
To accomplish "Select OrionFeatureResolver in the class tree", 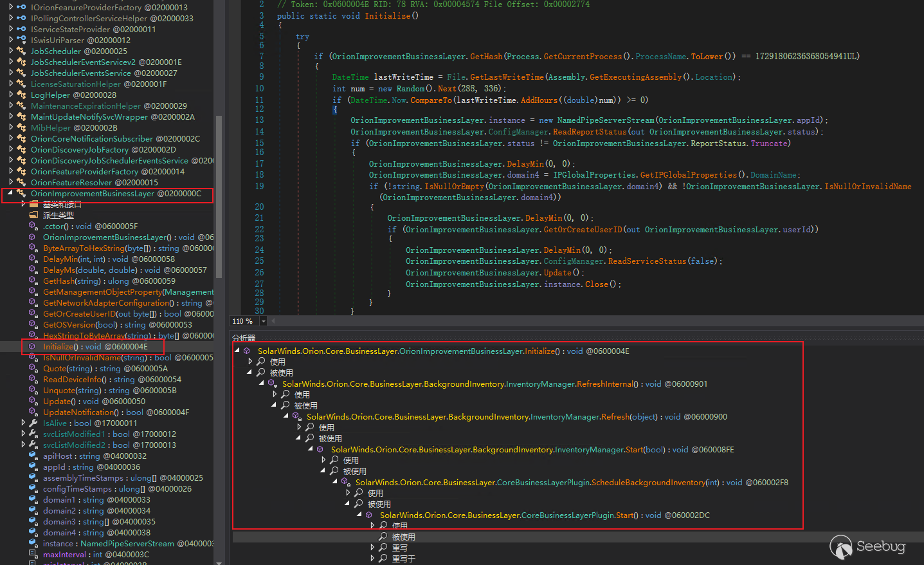I will pos(71,183).
